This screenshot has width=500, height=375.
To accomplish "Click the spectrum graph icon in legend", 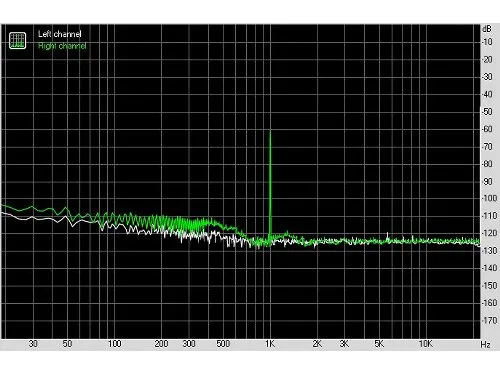I will click(x=17, y=40).
